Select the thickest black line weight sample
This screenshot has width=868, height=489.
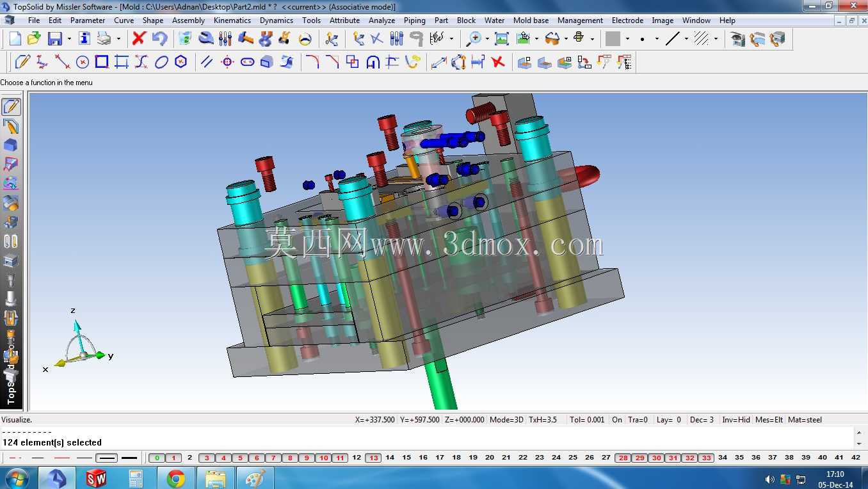[130, 458]
